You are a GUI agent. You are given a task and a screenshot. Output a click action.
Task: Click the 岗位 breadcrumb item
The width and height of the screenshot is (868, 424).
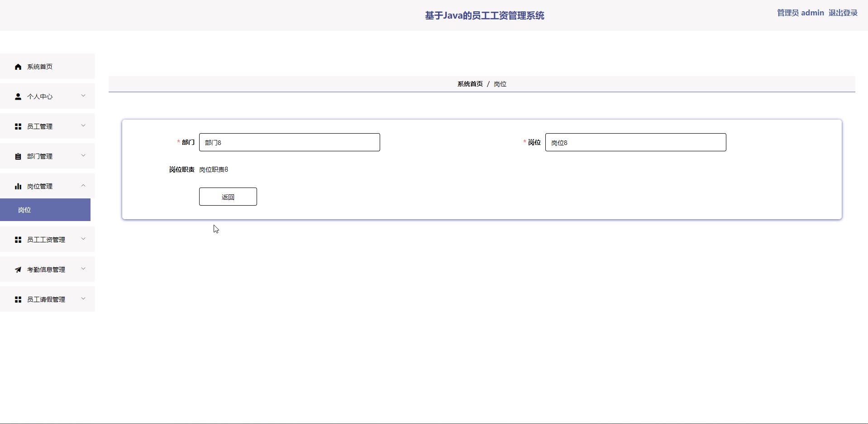click(x=500, y=84)
